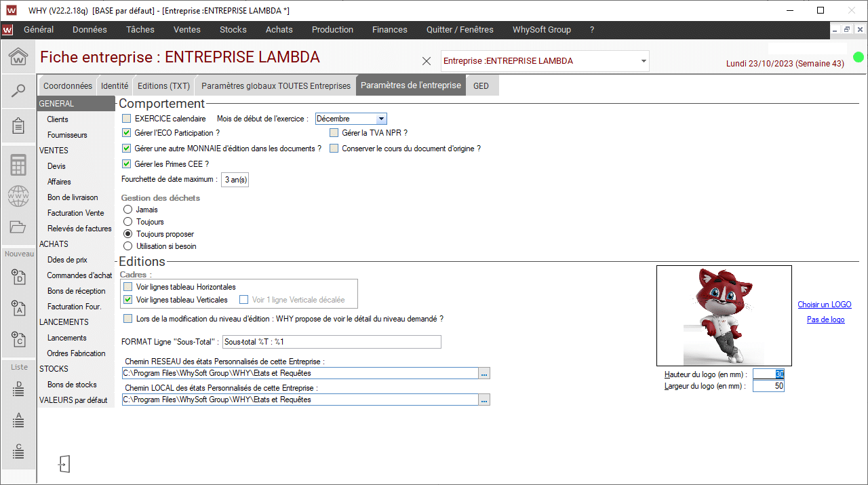868x485 pixels.
Task: Uncheck Gérer l'ECO Participation
Action: click(x=126, y=133)
